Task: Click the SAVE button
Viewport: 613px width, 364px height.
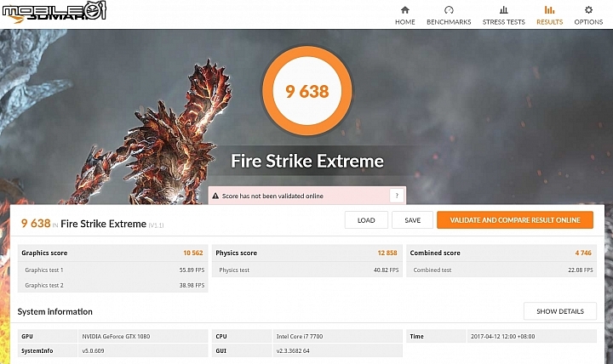Action: [x=412, y=220]
